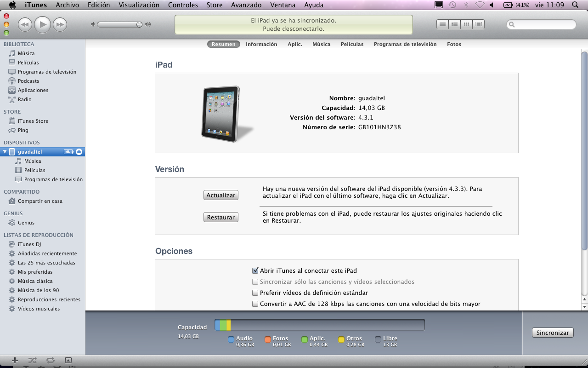Screen dimensions: 588x368
Task: Switch to the Música tab
Action: 322,44
